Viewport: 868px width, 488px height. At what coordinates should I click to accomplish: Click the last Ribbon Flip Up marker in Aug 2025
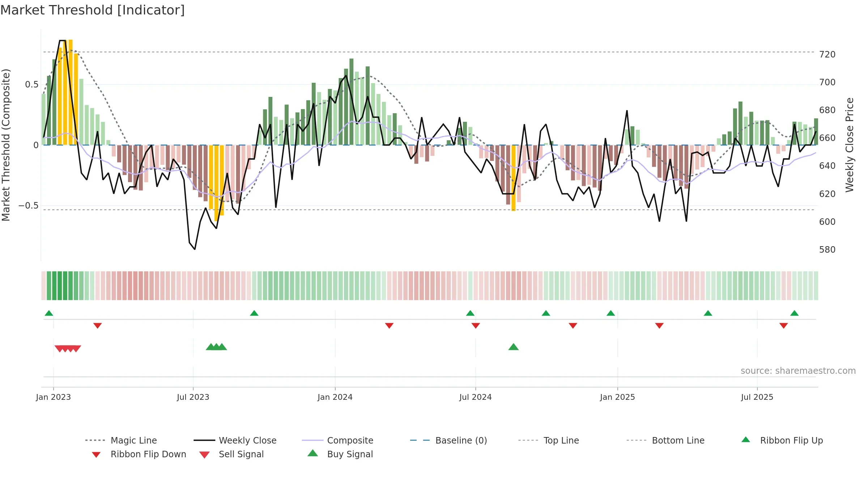pyautogui.click(x=795, y=313)
